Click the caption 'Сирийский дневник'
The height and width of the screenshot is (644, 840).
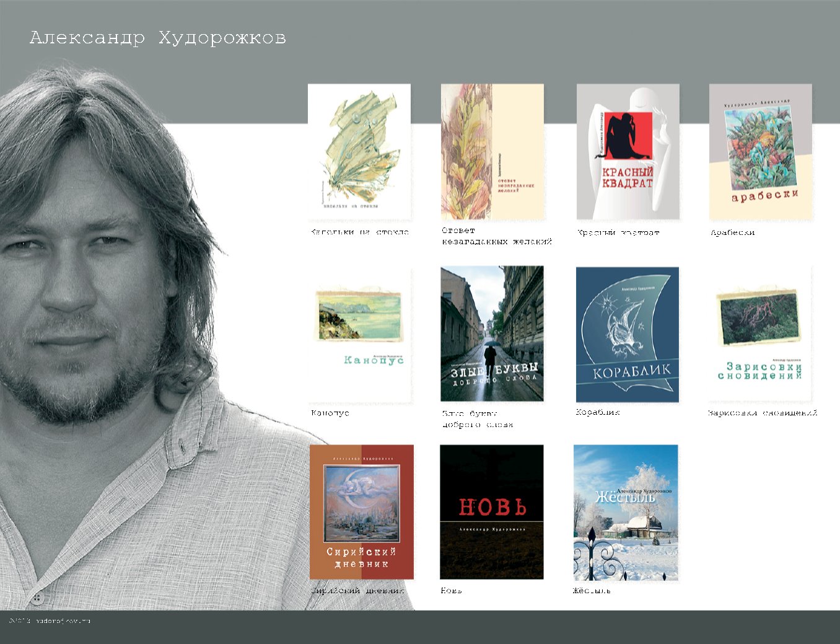tap(358, 591)
